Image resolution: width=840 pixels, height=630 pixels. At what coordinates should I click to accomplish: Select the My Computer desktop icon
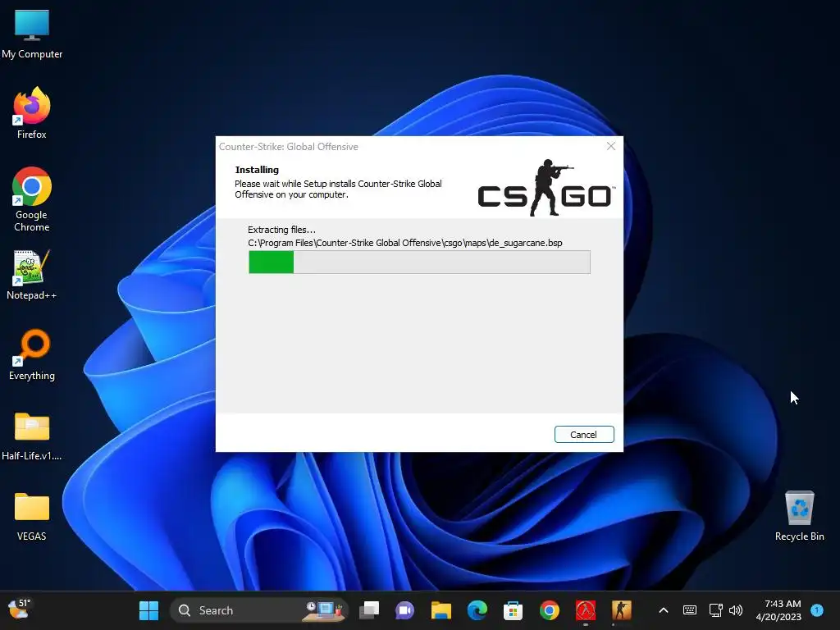click(32, 34)
